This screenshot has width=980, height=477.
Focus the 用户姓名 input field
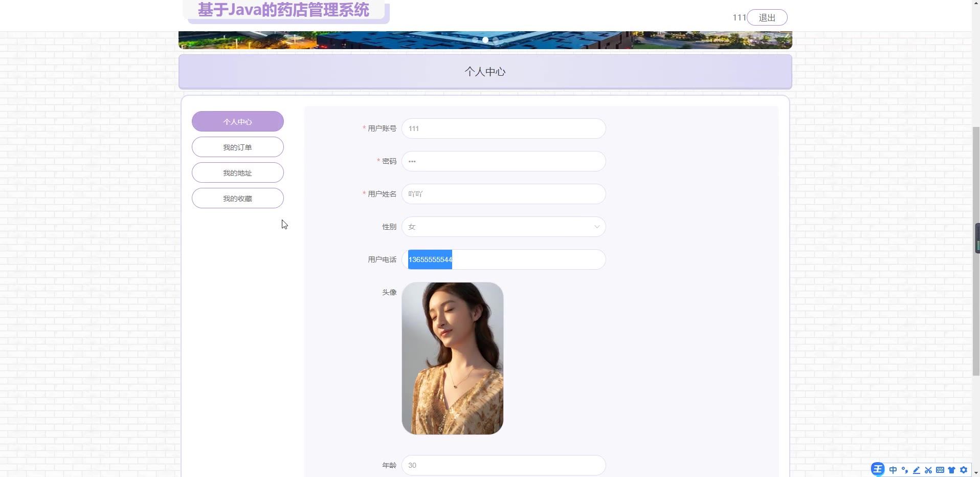point(504,194)
